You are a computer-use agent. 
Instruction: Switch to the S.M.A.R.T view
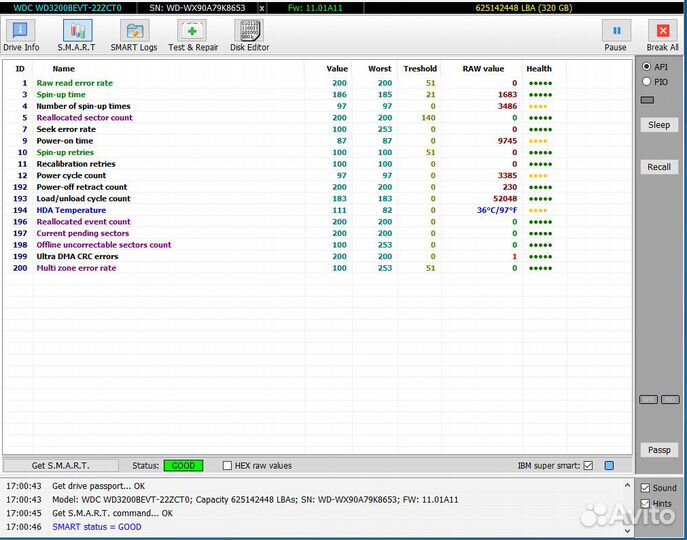coord(76,35)
